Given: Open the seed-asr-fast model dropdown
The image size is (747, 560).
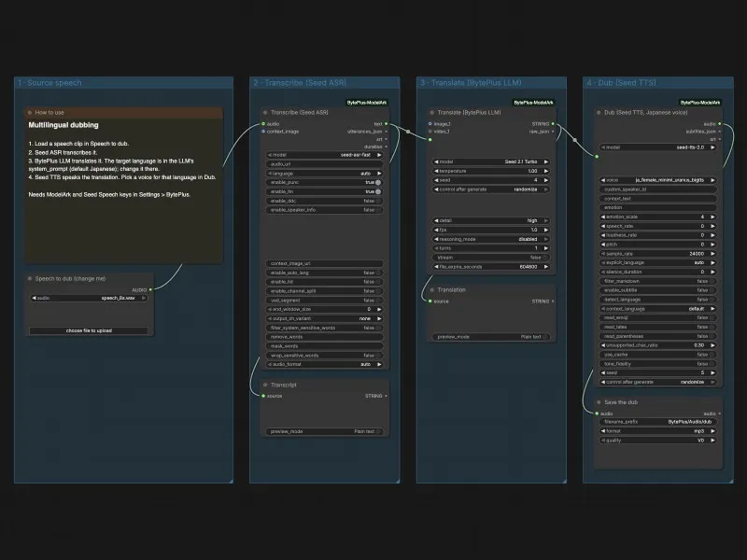Looking at the screenshot, I should point(324,155).
